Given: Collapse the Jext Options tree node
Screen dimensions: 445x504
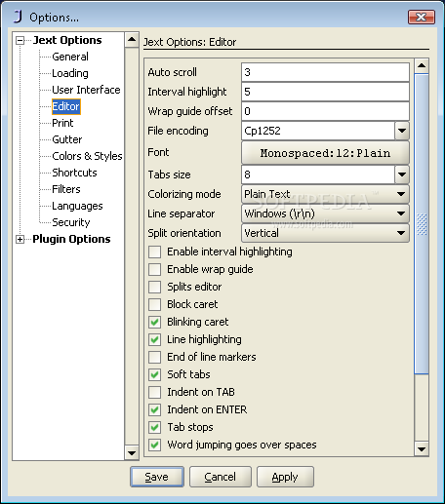Looking at the screenshot, I should pyautogui.click(x=20, y=41).
